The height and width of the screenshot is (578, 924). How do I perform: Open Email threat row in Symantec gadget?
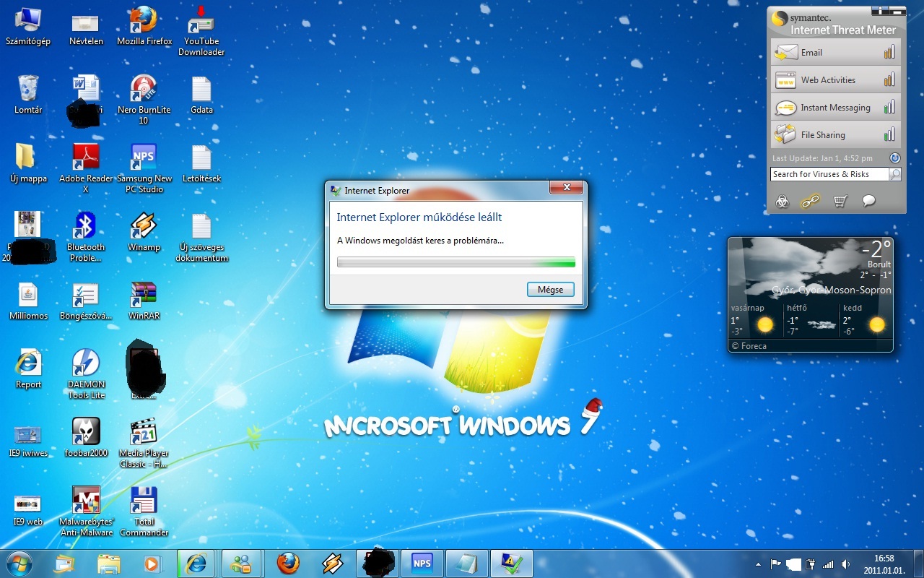point(836,52)
